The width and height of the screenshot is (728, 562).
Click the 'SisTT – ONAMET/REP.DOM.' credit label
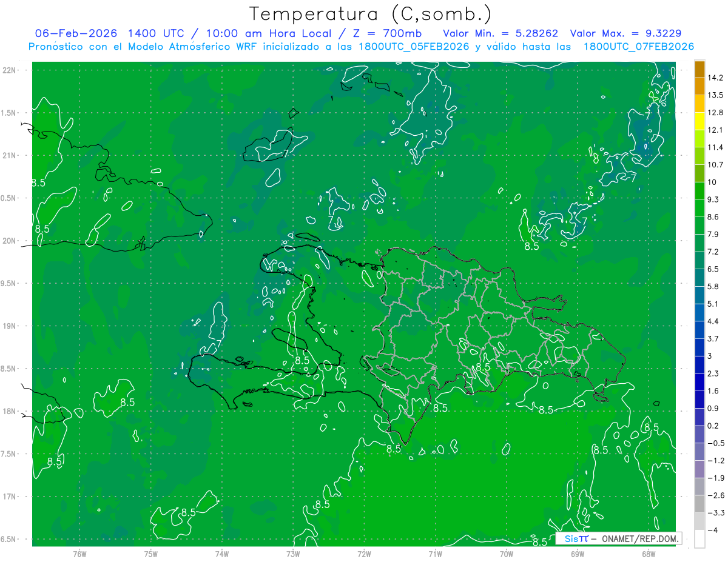point(618,538)
